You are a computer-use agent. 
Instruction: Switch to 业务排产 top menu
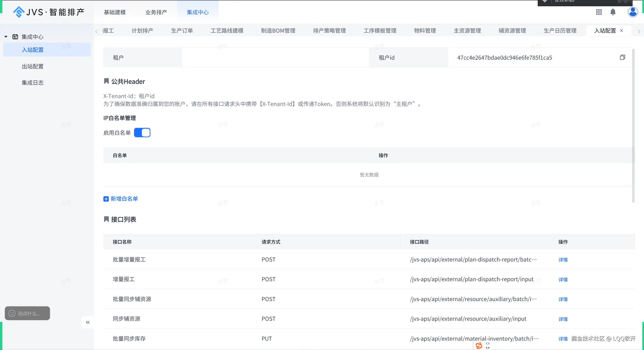(x=156, y=12)
